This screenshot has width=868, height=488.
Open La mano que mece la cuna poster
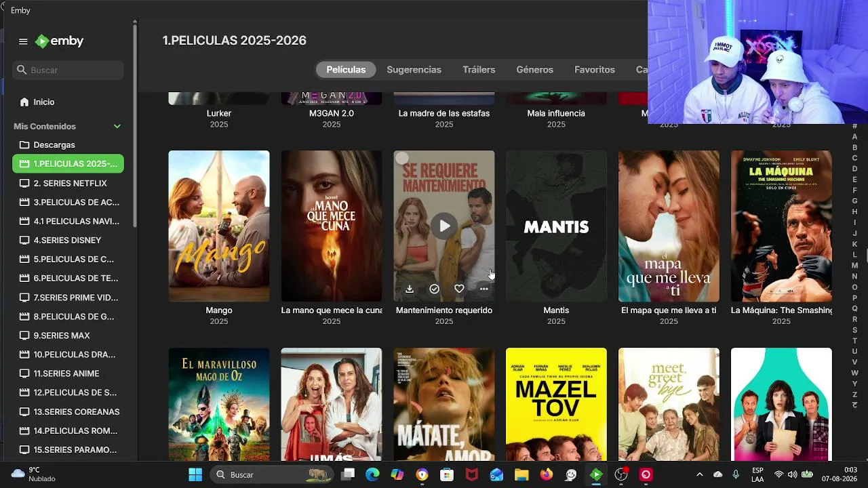point(332,226)
